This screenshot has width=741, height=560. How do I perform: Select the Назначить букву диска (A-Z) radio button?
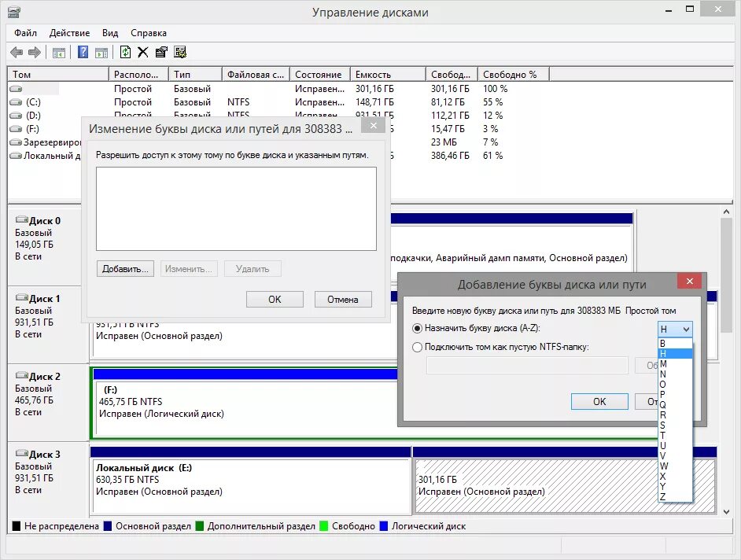pos(417,329)
